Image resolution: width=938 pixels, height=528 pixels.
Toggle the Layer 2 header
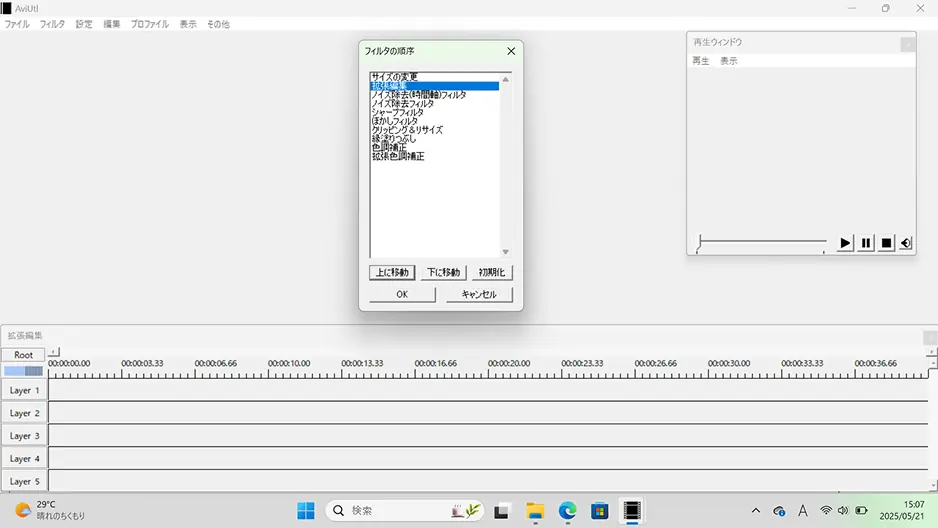[24, 413]
